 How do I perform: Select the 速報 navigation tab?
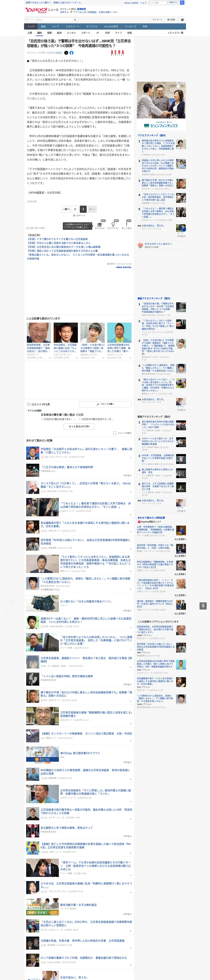point(43,27)
